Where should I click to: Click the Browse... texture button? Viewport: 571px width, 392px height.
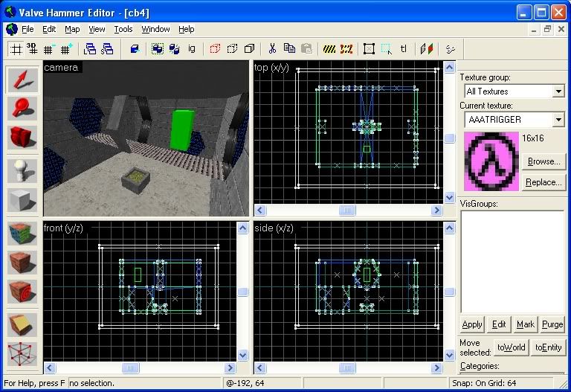(x=543, y=161)
